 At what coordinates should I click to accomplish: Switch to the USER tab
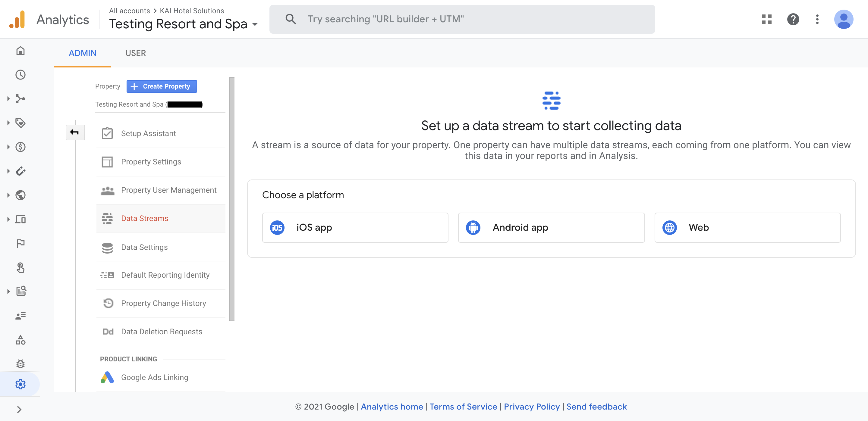tap(135, 53)
